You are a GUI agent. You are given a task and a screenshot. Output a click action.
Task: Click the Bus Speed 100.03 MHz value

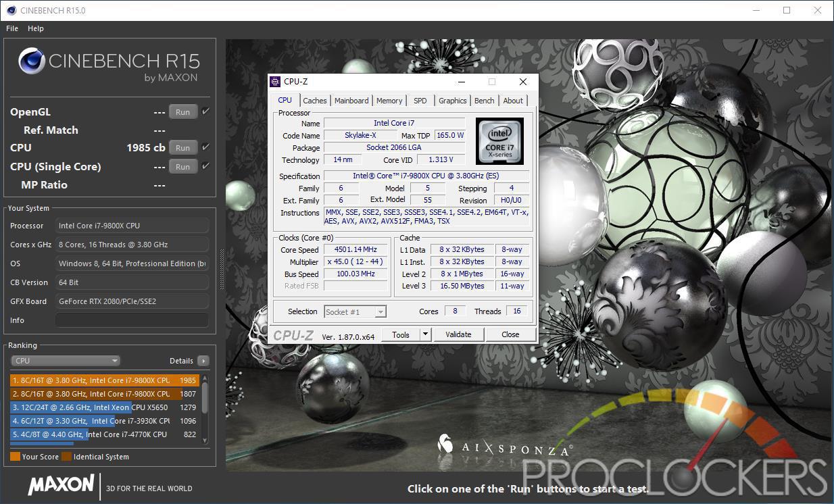pyautogui.click(x=355, y=274)
